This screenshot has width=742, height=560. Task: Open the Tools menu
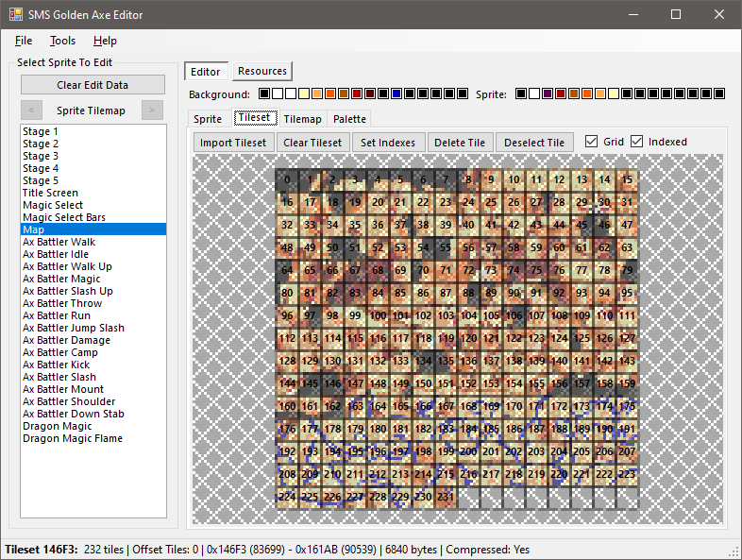[63, 41]
